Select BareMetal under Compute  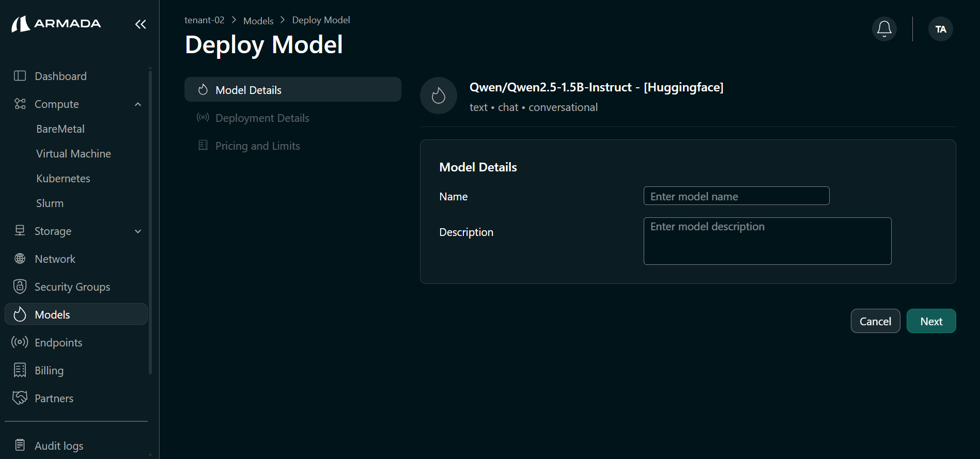point(60,129)
